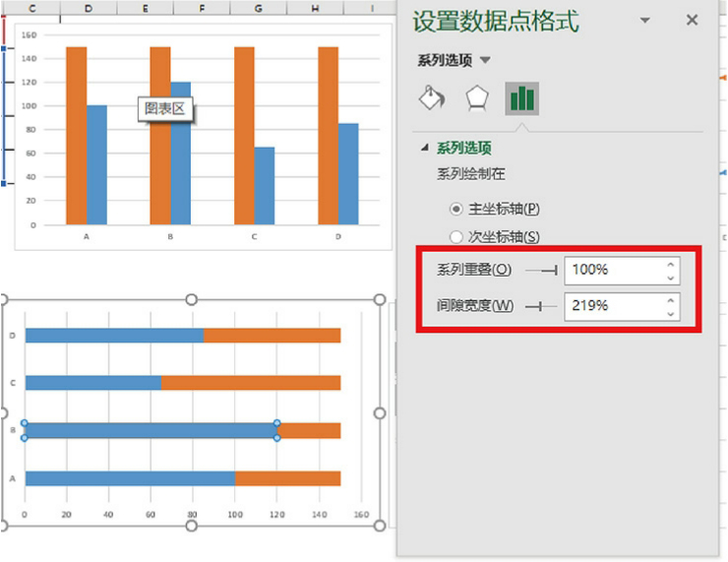Image resolution: width=728 pixels, height=562 pixels.
Task: Expand the 系列选项 dropdown menu
Action: (485, 61)
